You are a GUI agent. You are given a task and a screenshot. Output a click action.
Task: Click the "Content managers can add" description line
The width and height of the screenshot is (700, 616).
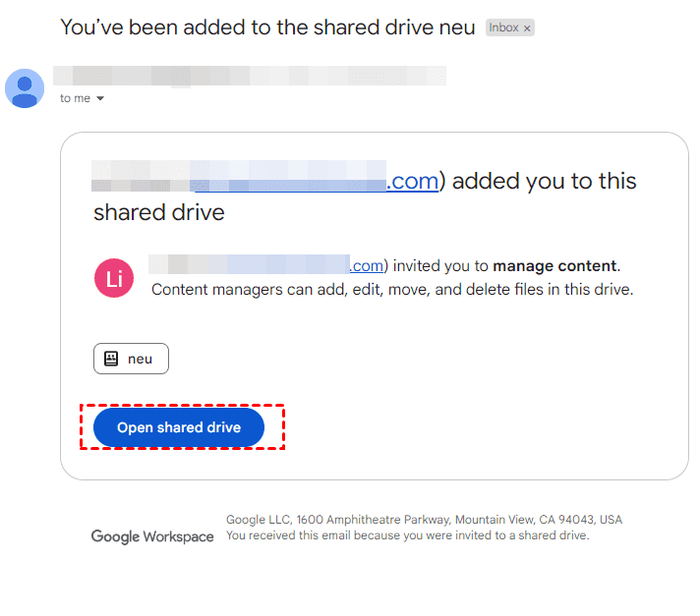point(392,289)
